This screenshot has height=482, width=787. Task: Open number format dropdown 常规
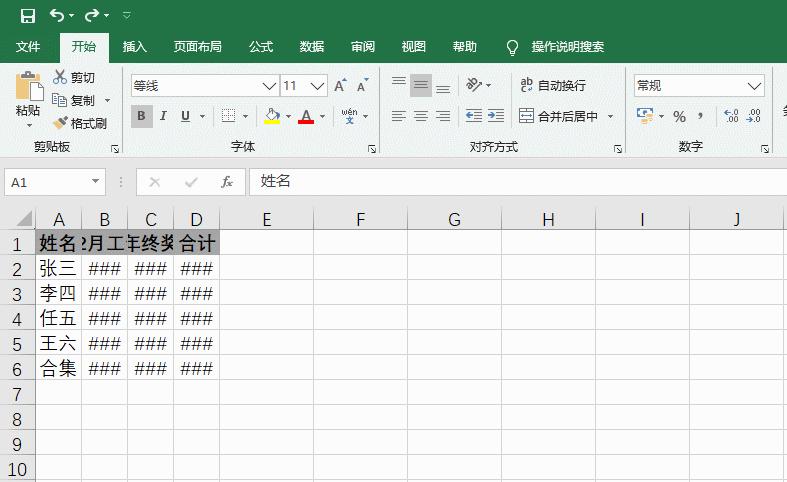pos(754,86)
